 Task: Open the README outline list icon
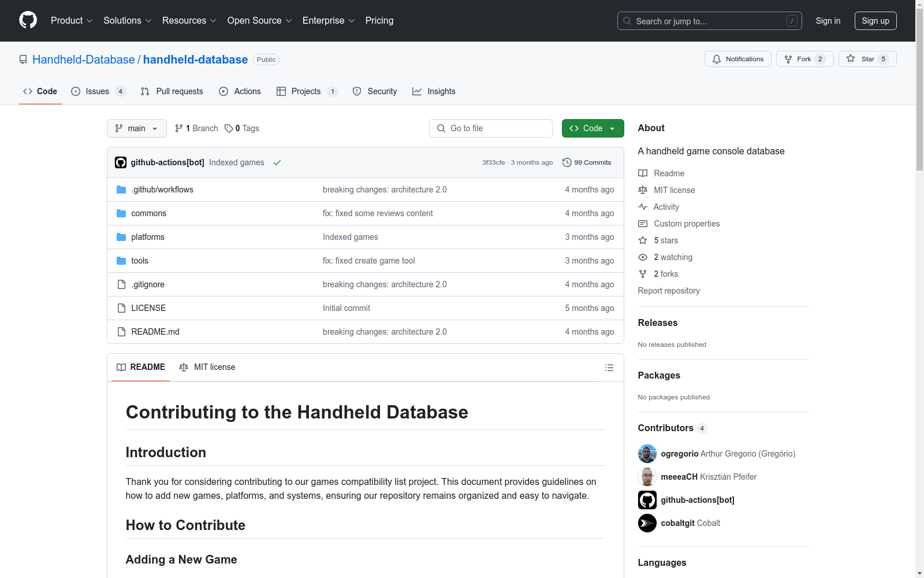click(x=609, y=368)
